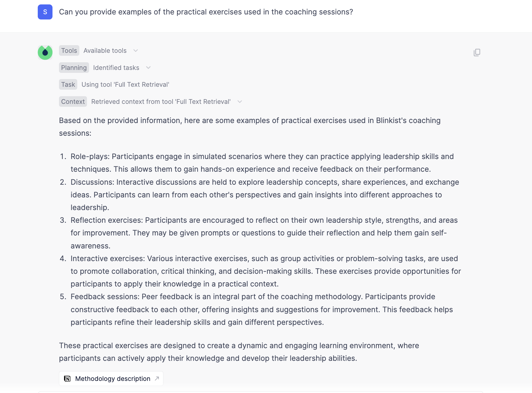Expand the Identified tasks chevron
This screenshot has width=532, height=393.
pyautogui.click(x=148, y=68)
